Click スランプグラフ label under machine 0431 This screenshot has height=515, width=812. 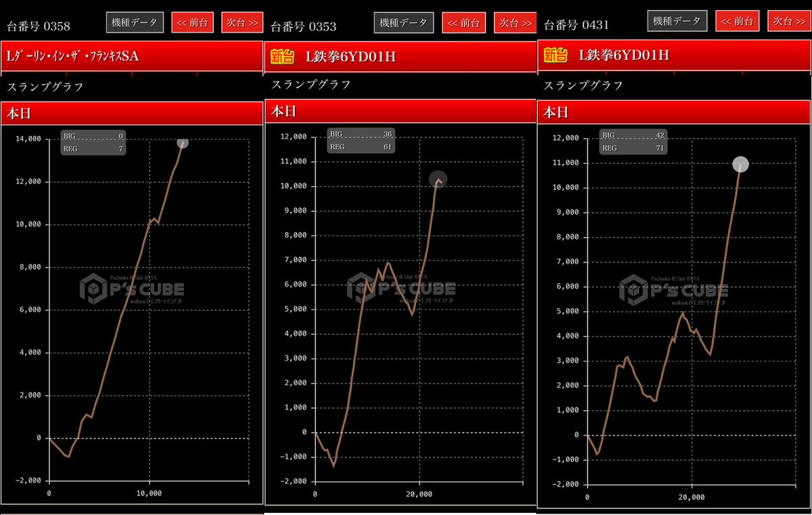coord(583,85)
